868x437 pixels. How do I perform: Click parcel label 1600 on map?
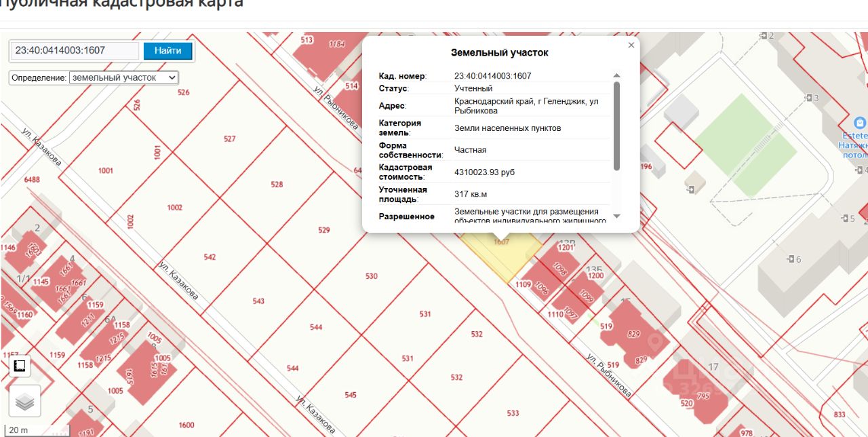(x=186, y=425)
